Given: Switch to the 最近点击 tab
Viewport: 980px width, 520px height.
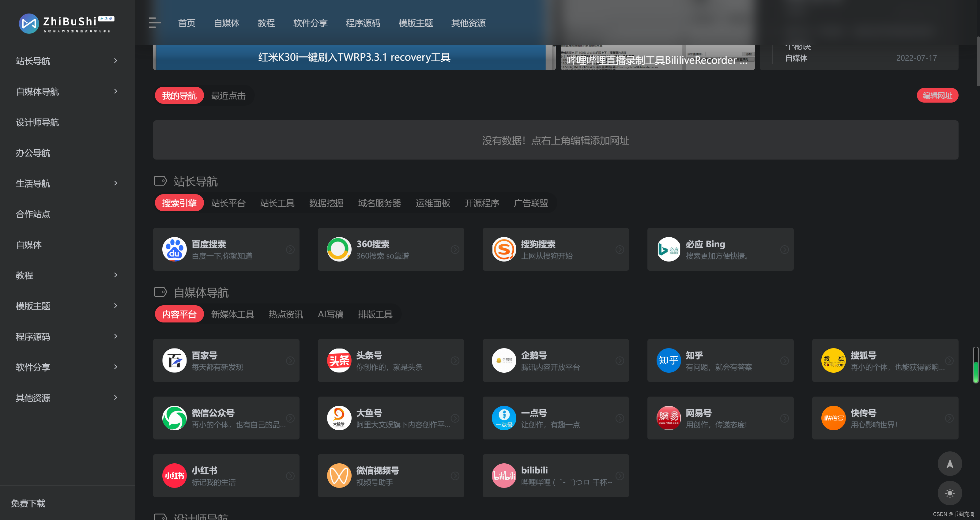Looking at the screenshot, I should [x=228, y=96].
